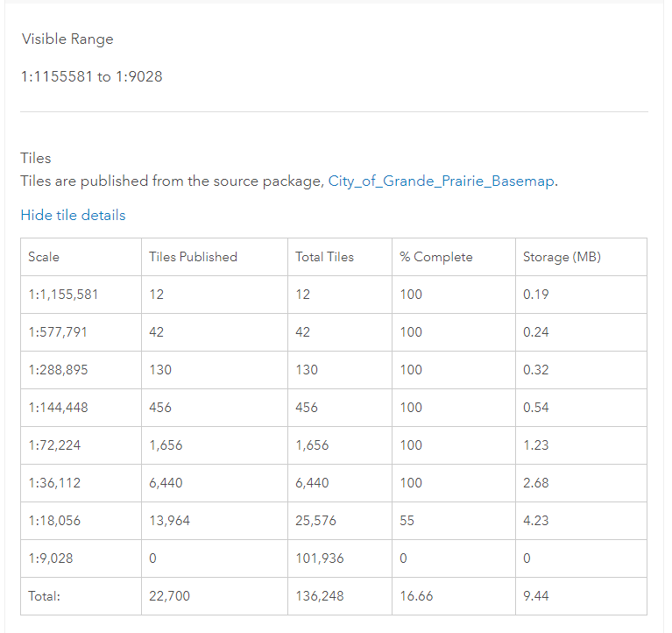Select the 1:577,791 scale row

(334, 332)
